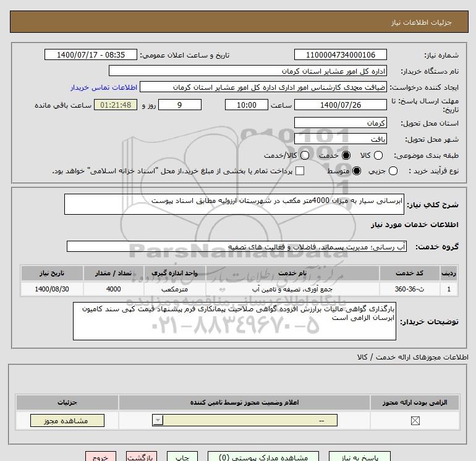Click the اطلاعات مجوزهای ارائه خدمت / کالا heading
This screenshot has height=461, width=476.
click(412, 357)
